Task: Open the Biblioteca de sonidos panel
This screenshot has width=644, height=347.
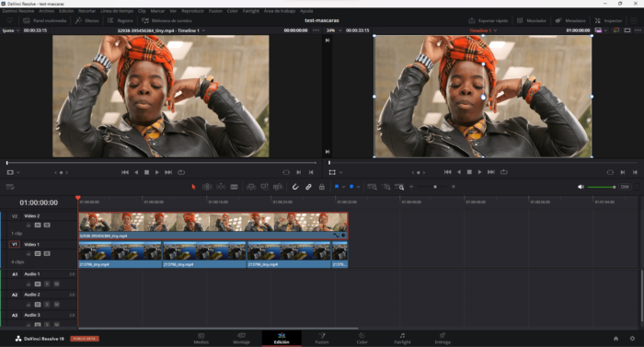Action: tap(167, 20)
